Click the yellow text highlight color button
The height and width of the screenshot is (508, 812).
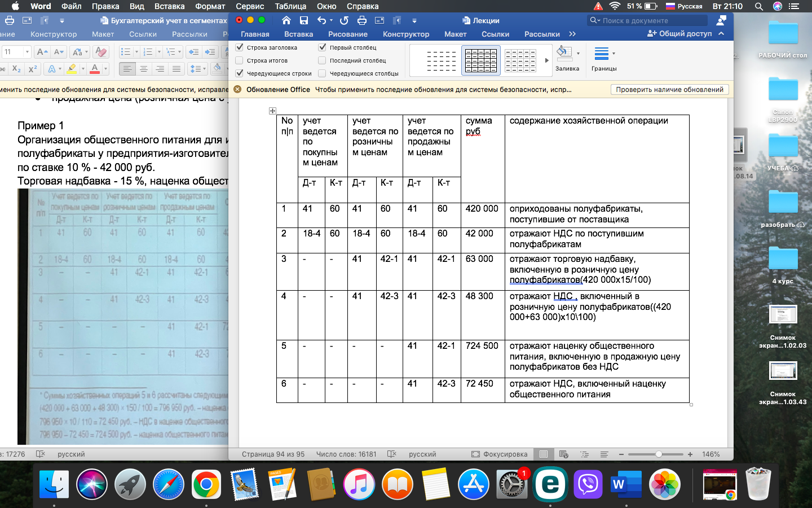tap(71, 69)
